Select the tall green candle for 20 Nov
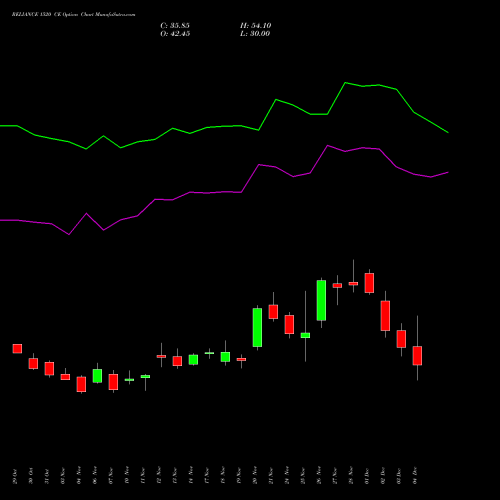This screenshot has height=500, width=500. click(x=257, y=327)
